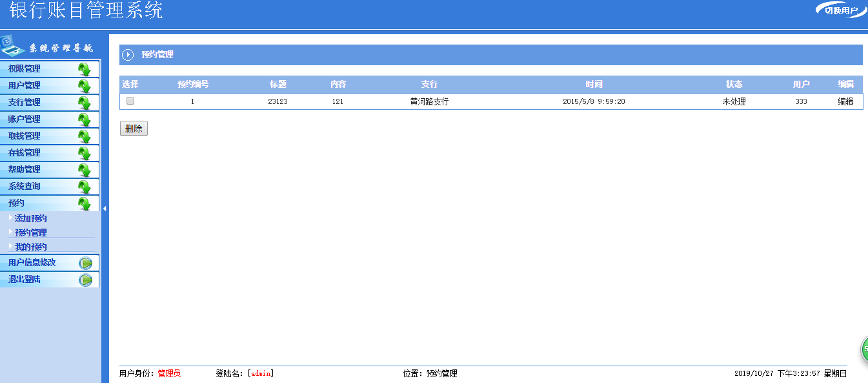Collapse sidebar using the small left arrow handle
The image size is (868, 383).
click(x=105, y=209)
